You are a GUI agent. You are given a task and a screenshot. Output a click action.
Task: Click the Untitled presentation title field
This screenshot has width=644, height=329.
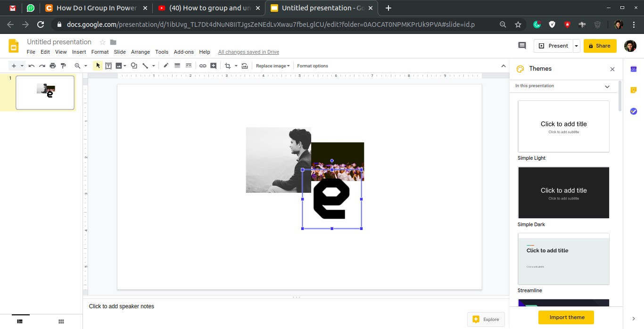[x=59, y=42]
